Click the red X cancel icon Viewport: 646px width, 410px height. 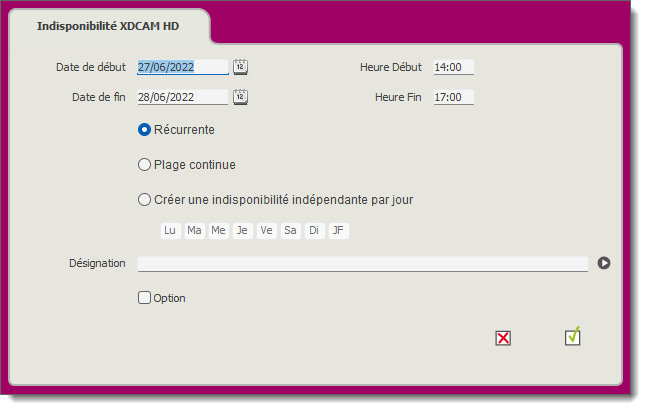point(503,338)
